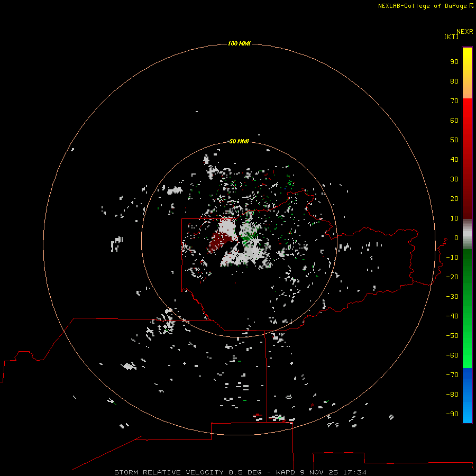
Task: Click the 50 NMI range ring label
Action: point(239,141)
